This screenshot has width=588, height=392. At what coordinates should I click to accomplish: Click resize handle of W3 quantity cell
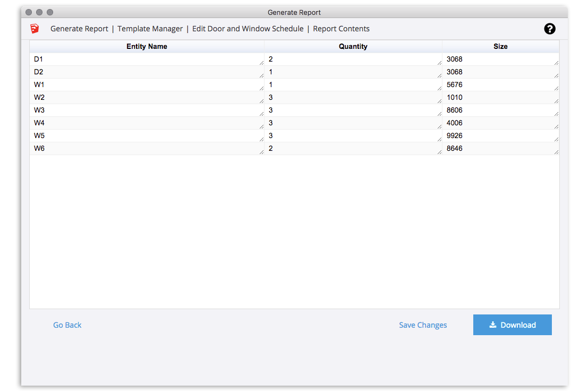pyautogui.click(x=439, y=114)
